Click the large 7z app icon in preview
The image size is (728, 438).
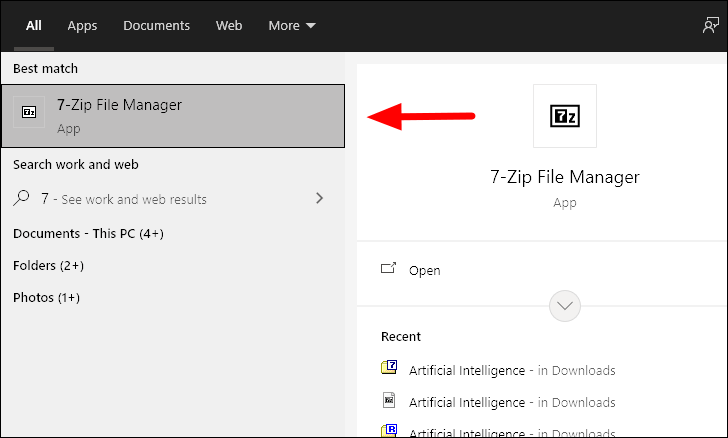(565, 116)
